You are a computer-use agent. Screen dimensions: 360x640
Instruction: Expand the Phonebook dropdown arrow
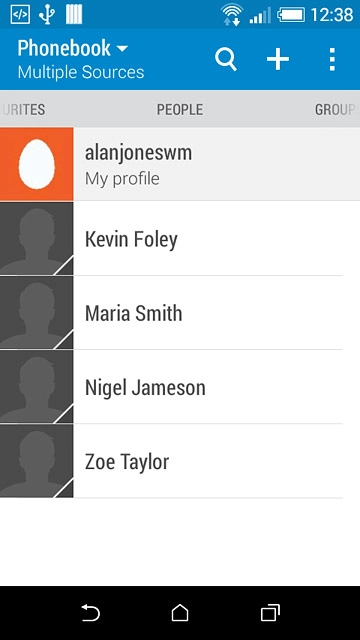tap(122, 49)
